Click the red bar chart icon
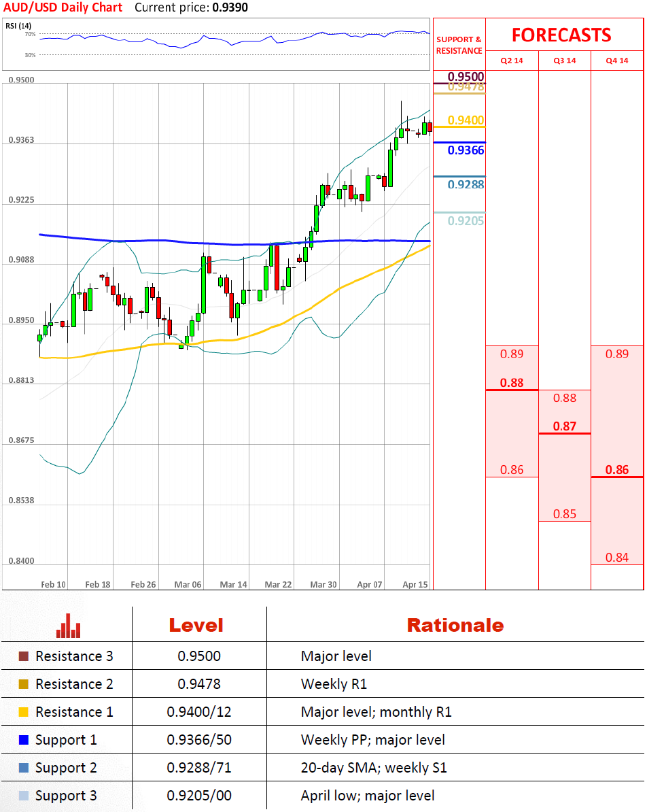This screenshot has width=647, height=812. tap(69, 626)
